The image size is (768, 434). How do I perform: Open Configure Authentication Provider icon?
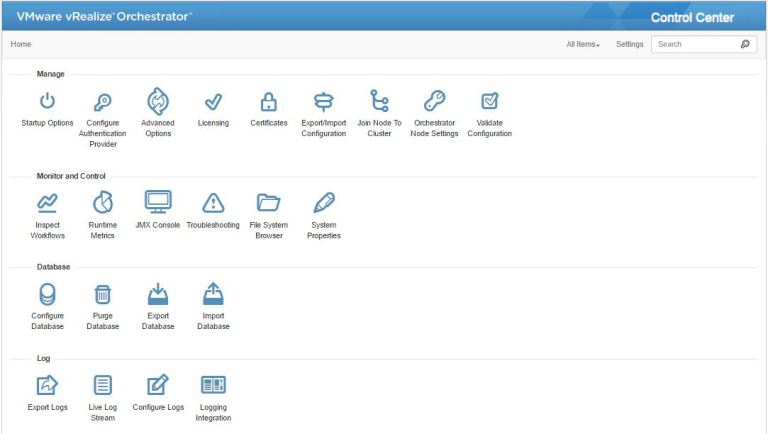(x=102, y=101)
